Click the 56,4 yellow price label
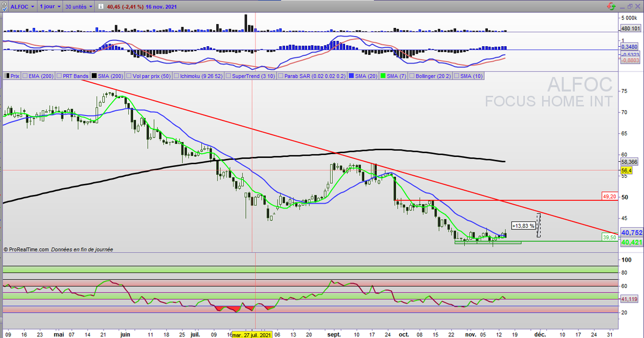 pos(625,170)
